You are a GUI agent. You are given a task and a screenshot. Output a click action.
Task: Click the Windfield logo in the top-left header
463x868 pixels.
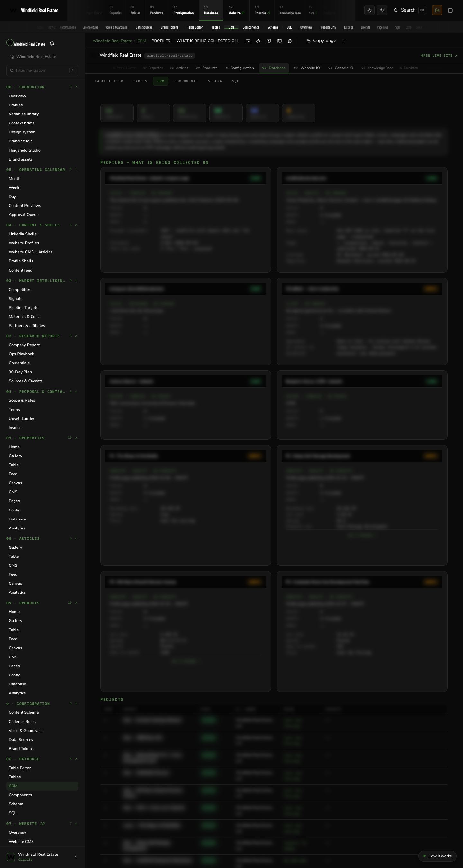click(x=13, y=10)
